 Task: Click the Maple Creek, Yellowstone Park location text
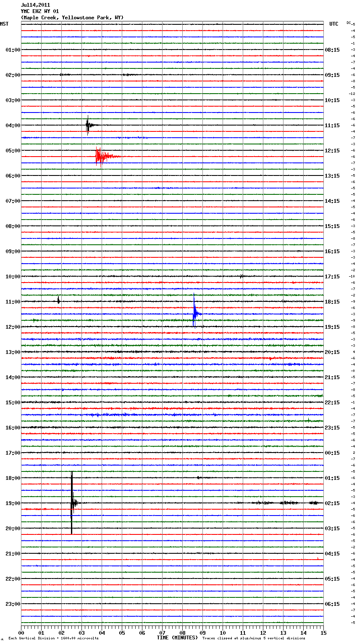pos(72,18)
